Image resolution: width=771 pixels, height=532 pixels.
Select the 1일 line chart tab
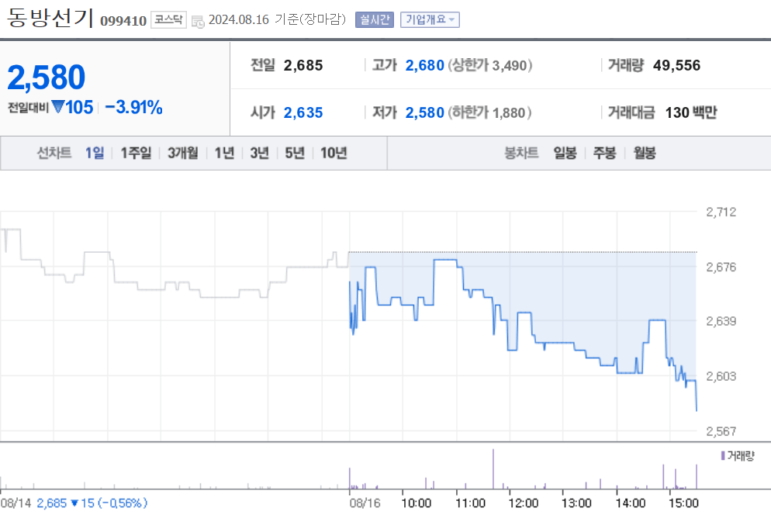(x=95, y=153)
